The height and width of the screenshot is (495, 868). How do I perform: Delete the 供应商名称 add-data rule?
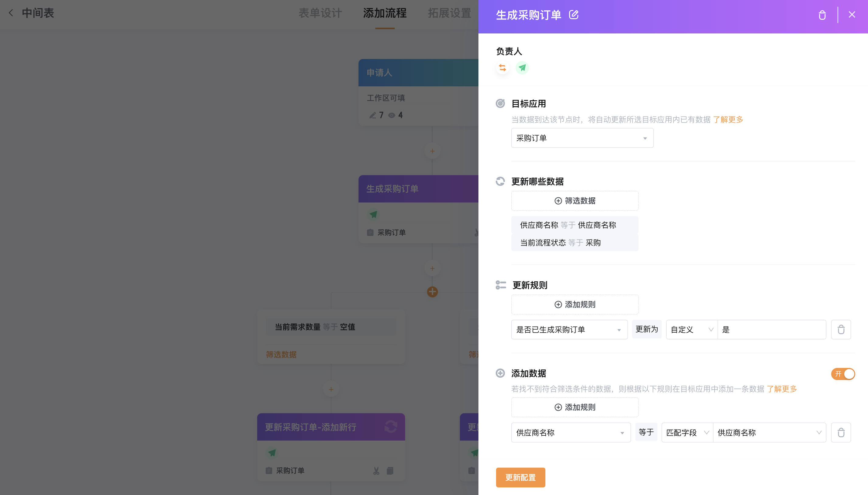pyautogui.click(x=841, y=432)
